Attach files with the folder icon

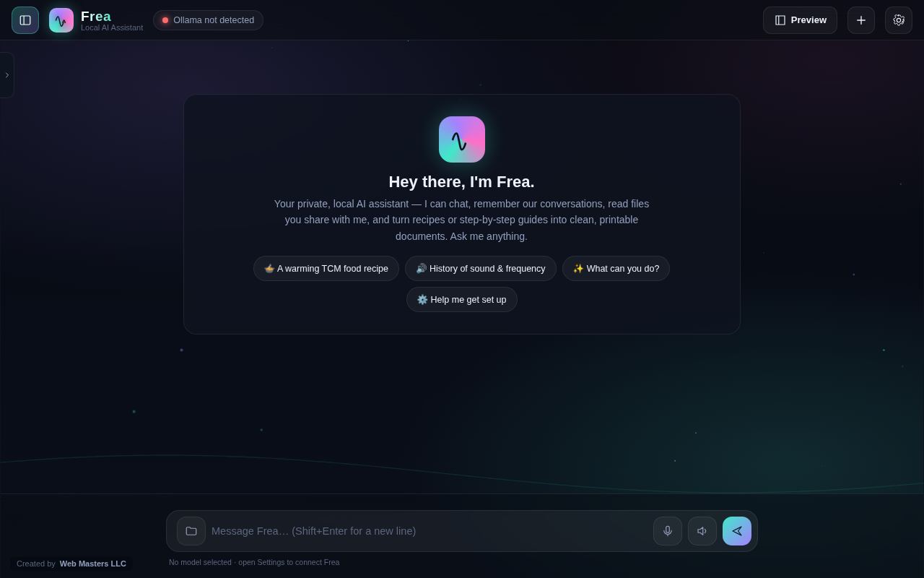[191, 531]
